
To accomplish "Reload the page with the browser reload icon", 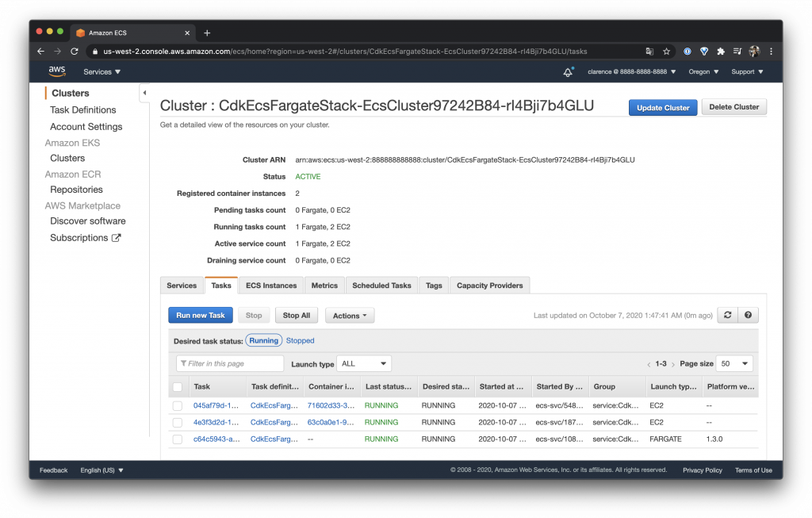I will point(75,52).
